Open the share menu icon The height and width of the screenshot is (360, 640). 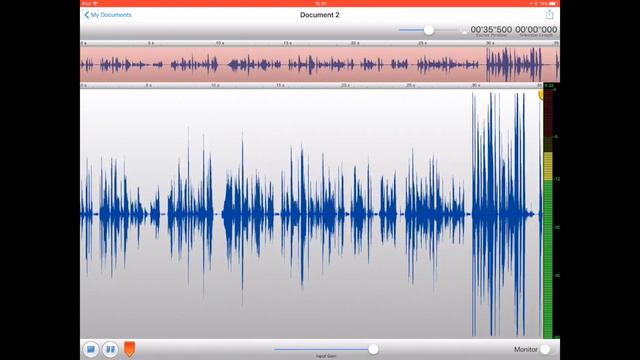(549, 15)
